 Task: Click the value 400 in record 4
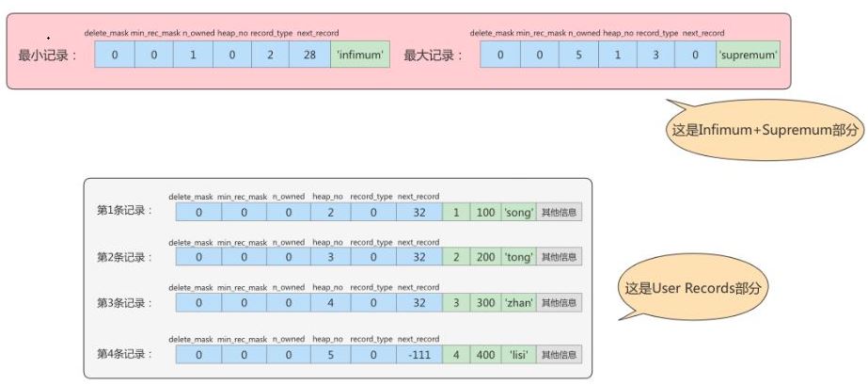(485, 355)
